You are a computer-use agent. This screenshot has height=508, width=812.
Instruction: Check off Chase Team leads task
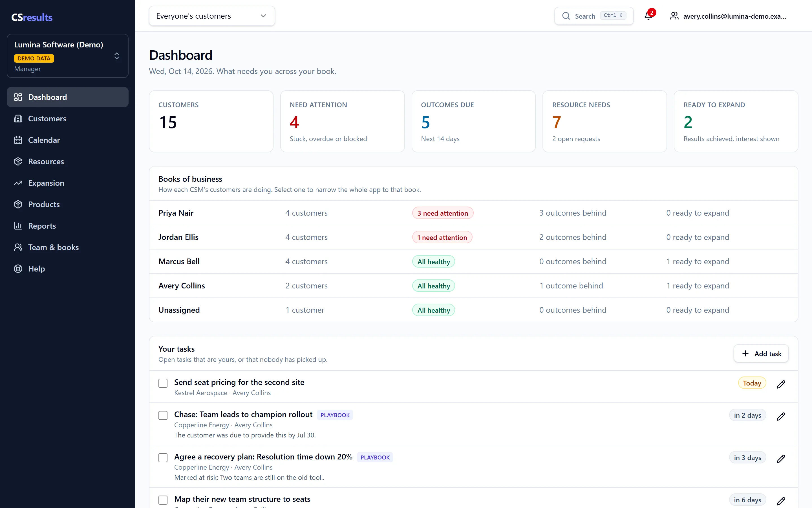[163, 415]
